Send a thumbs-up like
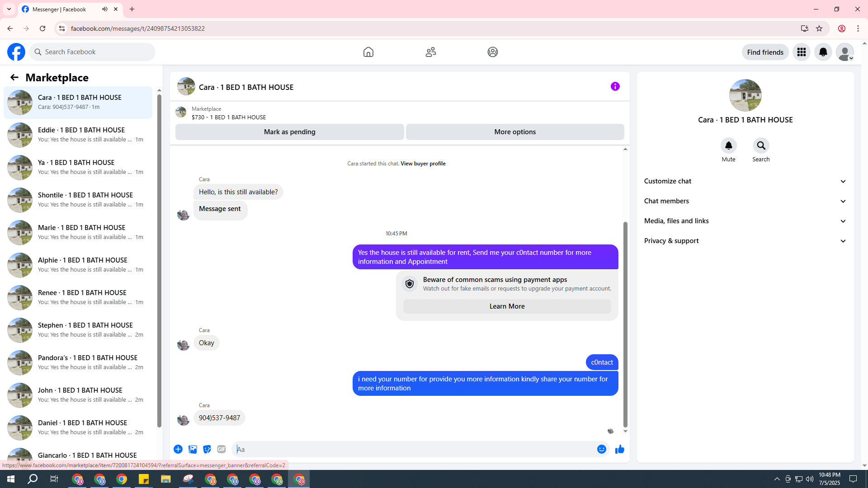This screenshot has width=868, height=488. [x=619, y=449]
